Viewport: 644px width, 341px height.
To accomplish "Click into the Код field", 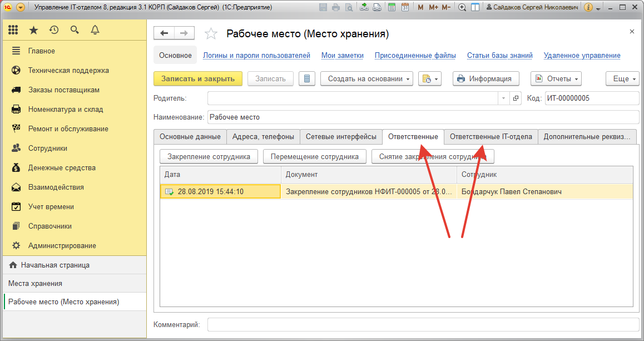I will point(592,98).
